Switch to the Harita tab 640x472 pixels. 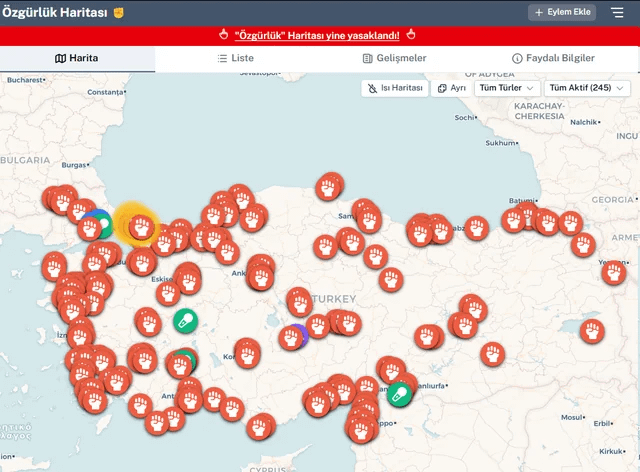77,59
